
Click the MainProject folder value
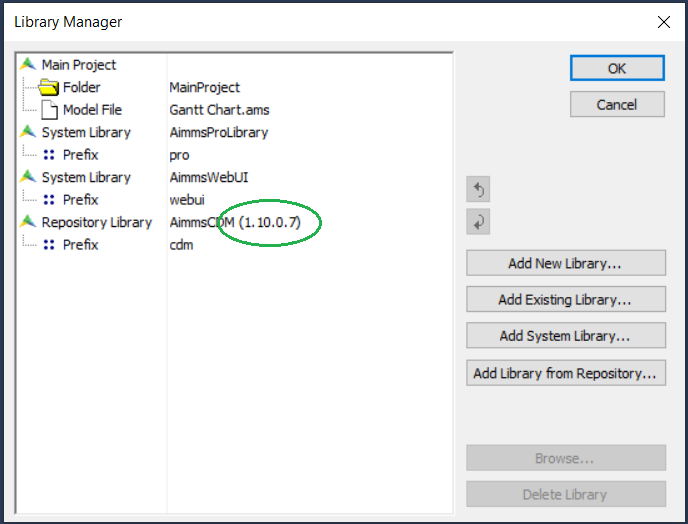click(204, 88)
